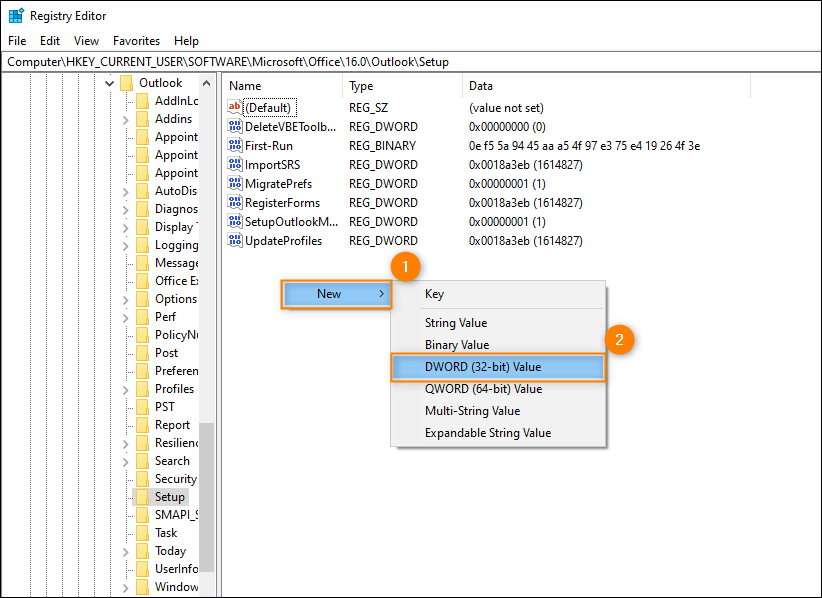The width and height of the screenshot is (822, 598).
Task: Expand the Perf key
Action: (x=125, y=318)
